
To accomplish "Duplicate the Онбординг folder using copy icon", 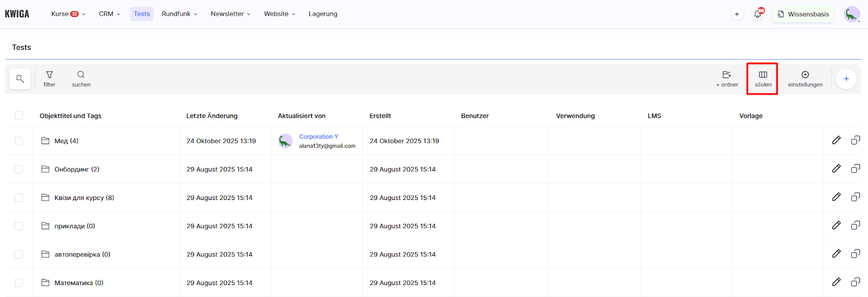I will point(856,169).
